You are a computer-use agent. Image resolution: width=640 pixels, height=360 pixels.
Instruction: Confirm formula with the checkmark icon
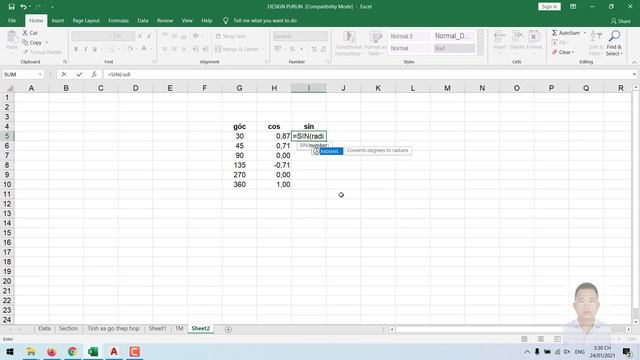click(x=79, y=74)
